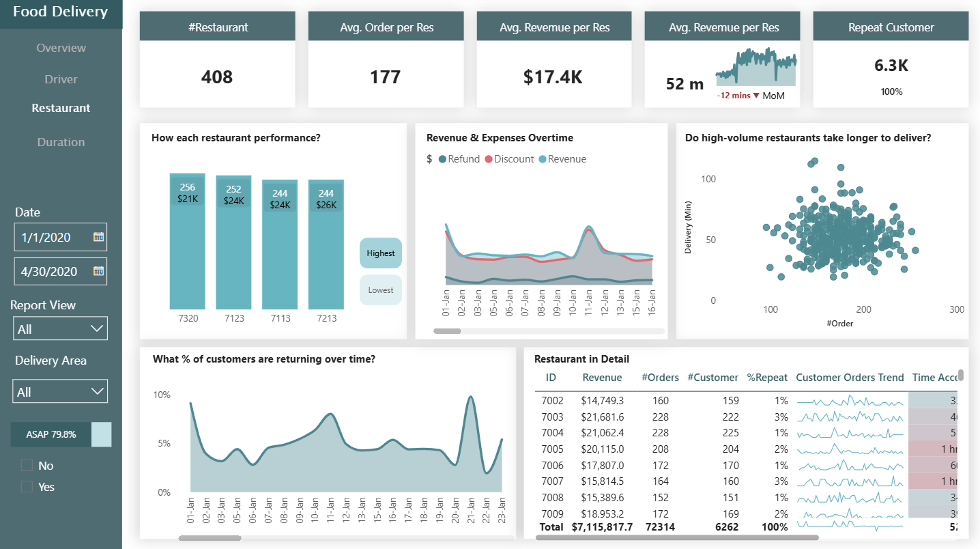Select the Highest button

(381, 253)
